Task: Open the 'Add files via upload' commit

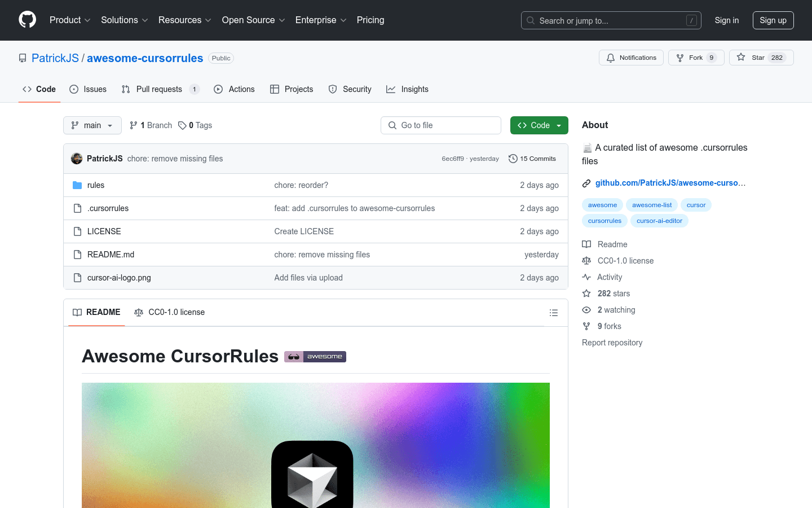Action: point(308,278)
